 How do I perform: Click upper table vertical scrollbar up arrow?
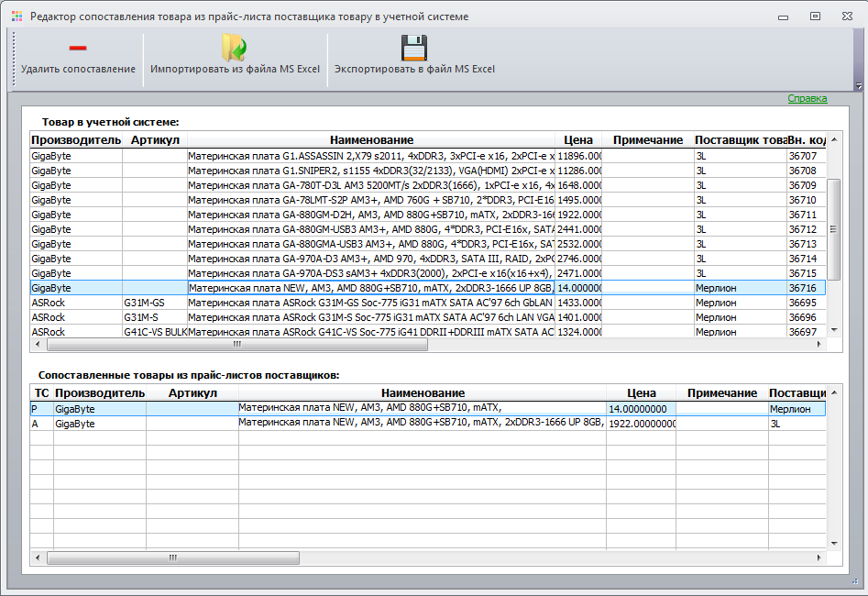coord(834,139)
